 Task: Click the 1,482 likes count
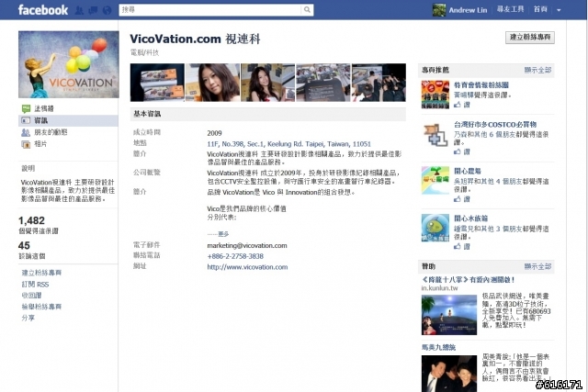[31, 220]
